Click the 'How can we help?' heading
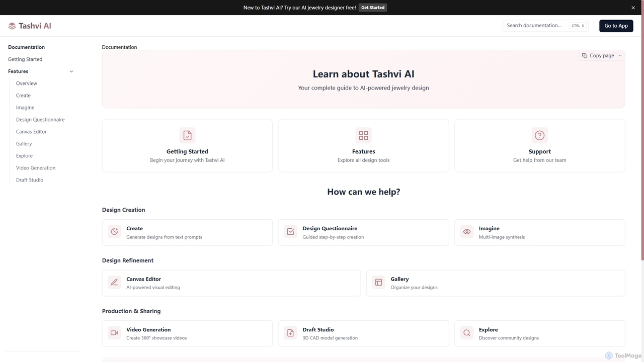This screenshot has height=362, width=644. pyautogui.click(x=363, y=192)
